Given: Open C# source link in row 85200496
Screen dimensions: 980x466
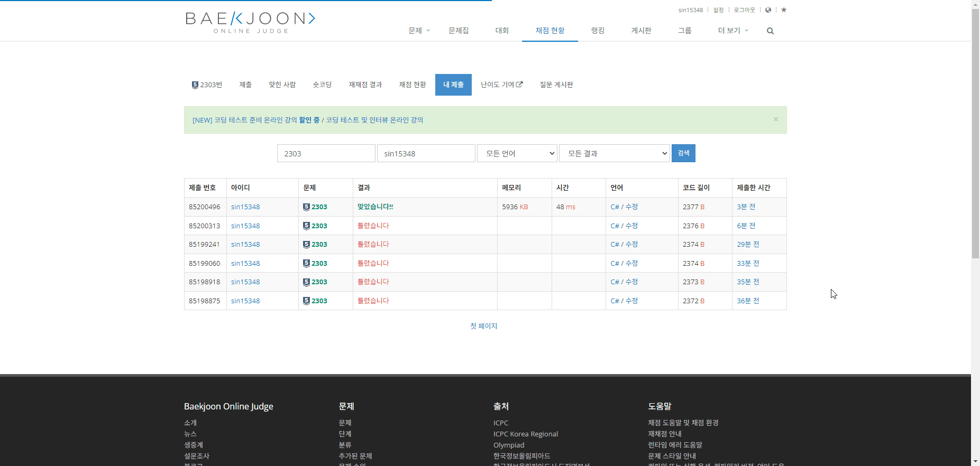Looking at the screenshot, I should [615, 207].
